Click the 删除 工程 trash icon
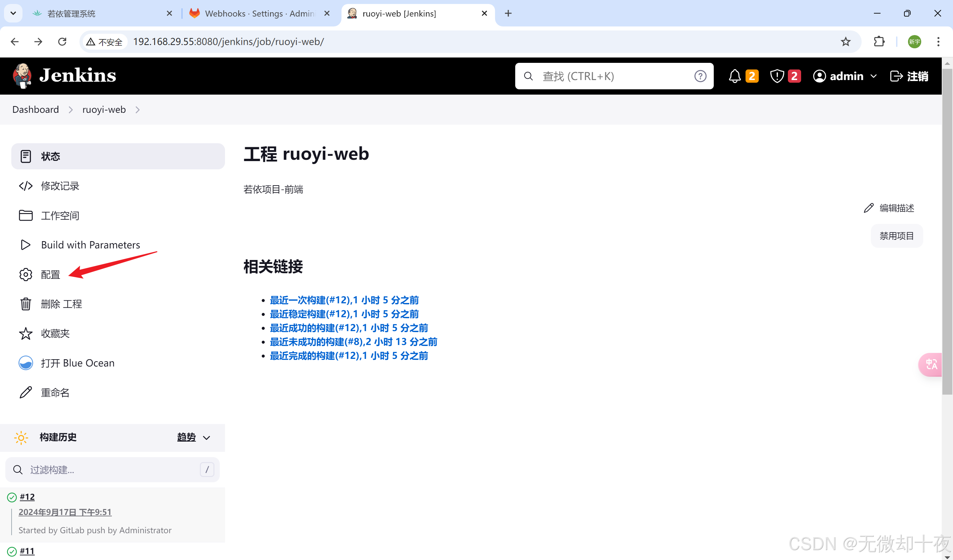This screenshot has width=953, height=560. [x=26, y=304]
